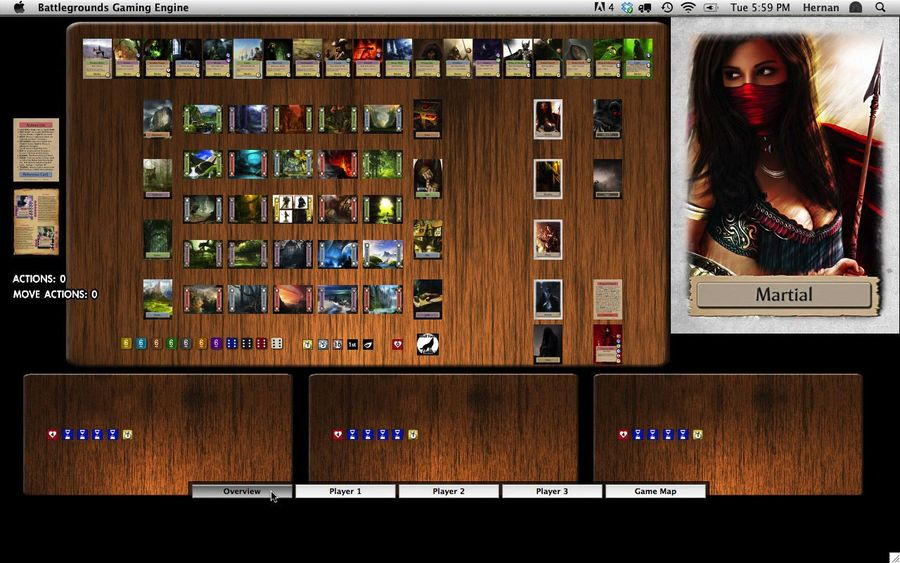The width and height of the screenshot is (900, 563).
Task: Click the red six-pip die
Action: [262, 344]
